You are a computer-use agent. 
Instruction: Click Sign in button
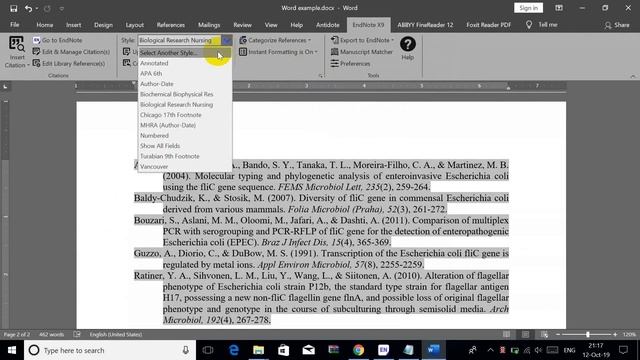pyautogui.click(x=528, y=8)
